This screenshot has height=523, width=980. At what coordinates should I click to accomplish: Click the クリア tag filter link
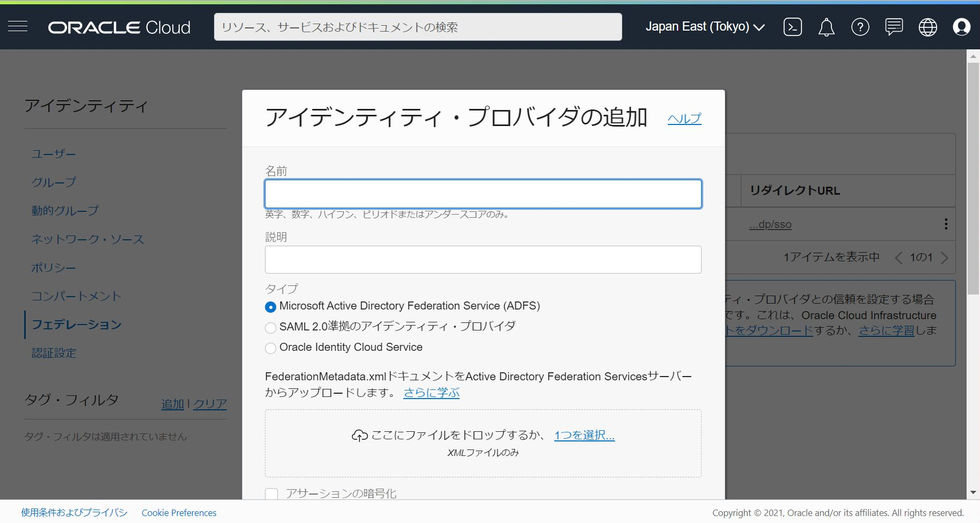pyautogui.click(x=210, y=404)
